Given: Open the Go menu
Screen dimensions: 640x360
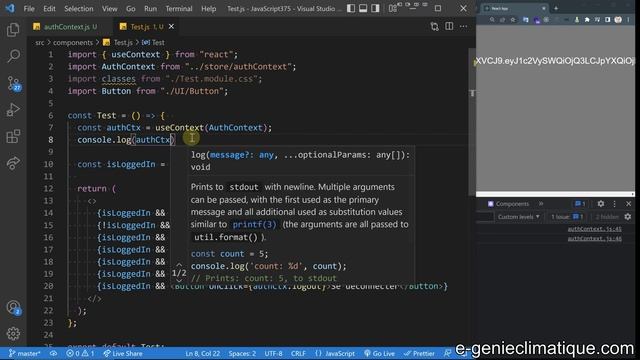Looking at the screenshot, I should [x=131, y=9].
